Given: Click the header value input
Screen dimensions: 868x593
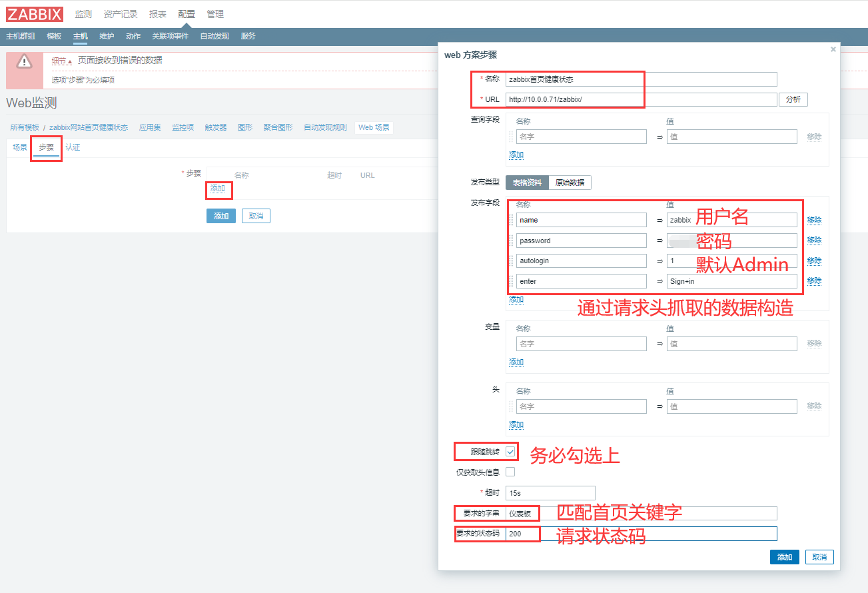Looking at the screenshot, I should 732,406.
